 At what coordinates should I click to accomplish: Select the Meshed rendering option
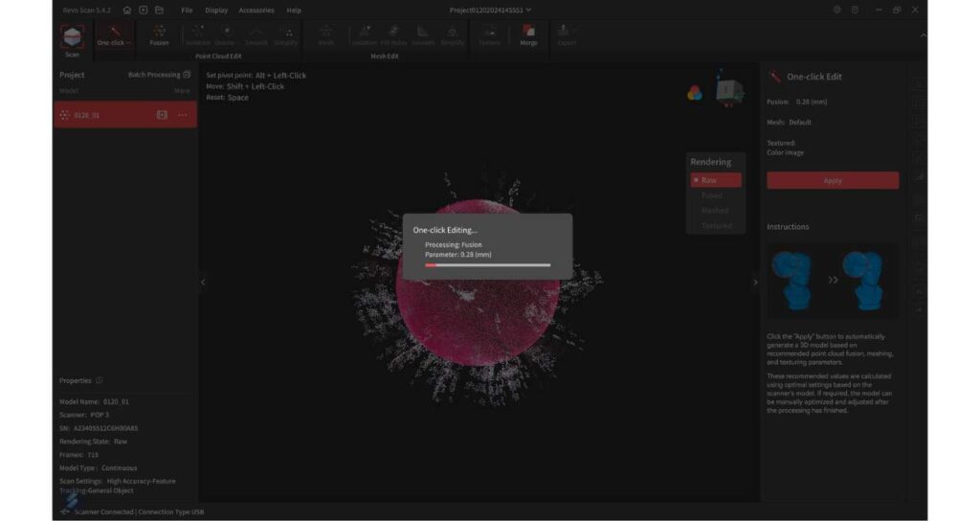pos(715,211)
